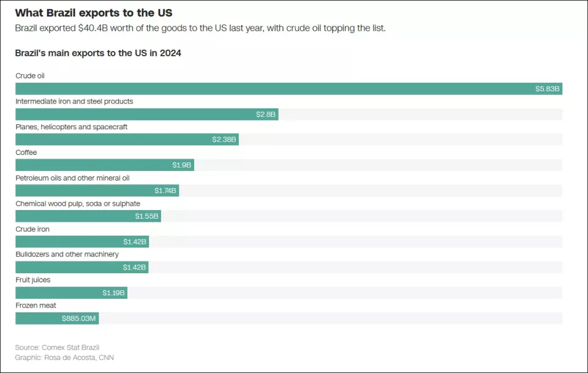Click the Graphic: Rosa de Acosta, CNN credit
The width and height of the screenshot is (588, 373).
pos(64,358)
